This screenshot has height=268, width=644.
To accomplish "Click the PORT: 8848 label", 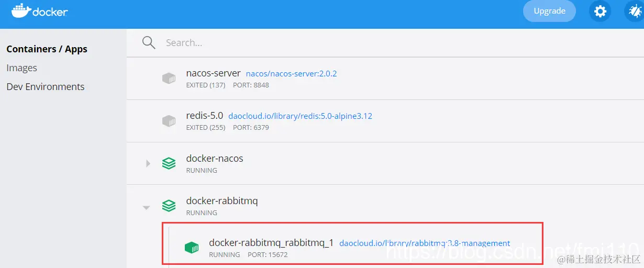I will [x=251, y=85].
